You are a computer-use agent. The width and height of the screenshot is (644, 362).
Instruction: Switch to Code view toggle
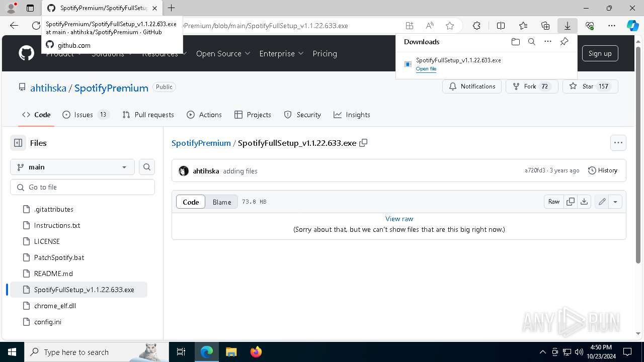tap(191, 202)
